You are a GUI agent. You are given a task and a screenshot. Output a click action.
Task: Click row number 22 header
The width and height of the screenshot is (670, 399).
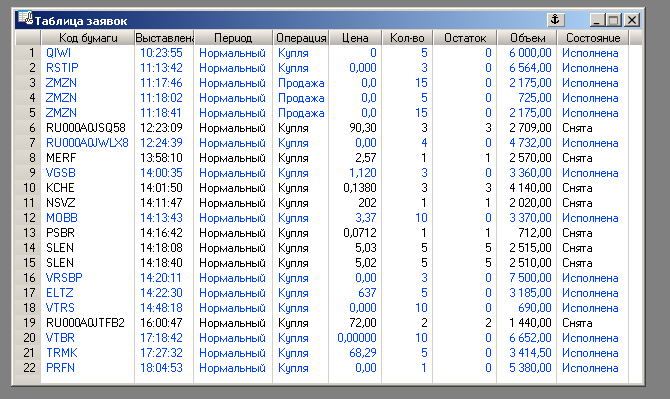pyautogui.click(x=28, y=368)
